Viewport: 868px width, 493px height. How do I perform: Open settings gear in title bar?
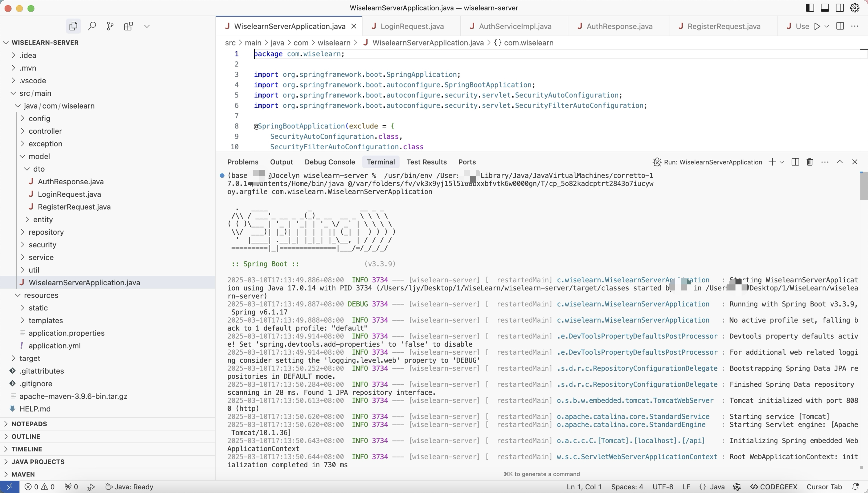pos(855,8)
